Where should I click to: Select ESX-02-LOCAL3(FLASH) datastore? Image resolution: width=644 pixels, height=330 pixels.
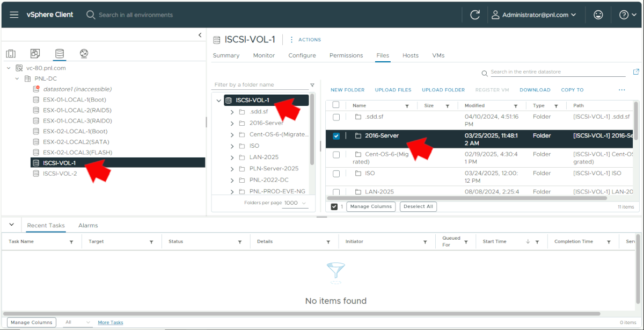77,152
